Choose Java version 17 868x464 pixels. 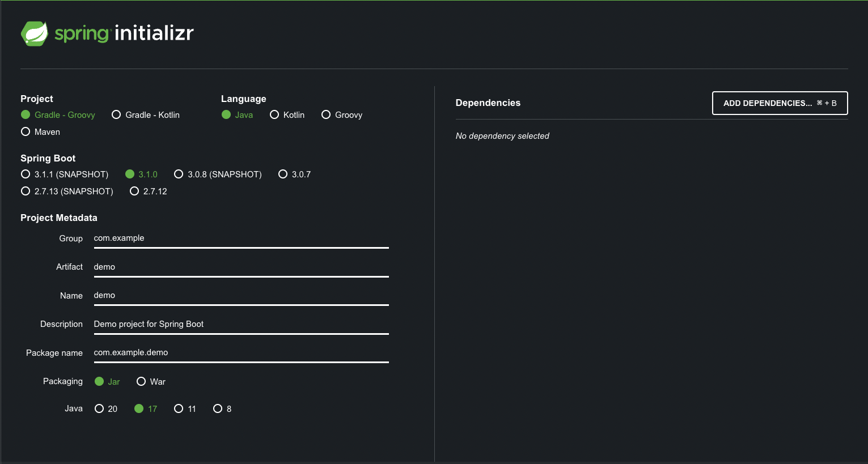click(146, 409)
